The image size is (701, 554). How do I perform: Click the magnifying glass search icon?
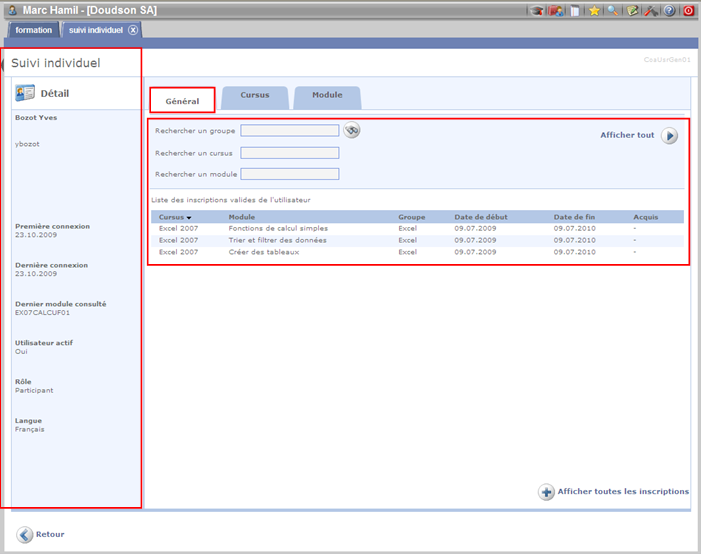tap(613, 11)
